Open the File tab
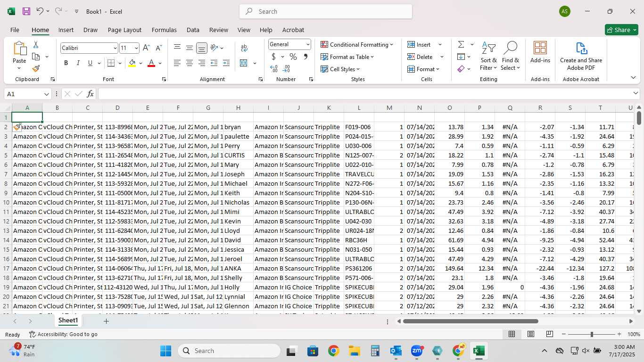This screenshot has height=362, width=644. [15, 30]
